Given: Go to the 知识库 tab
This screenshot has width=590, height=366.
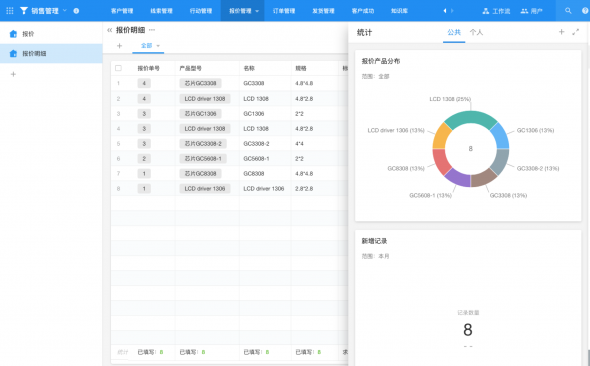Looking at the screenshot, I should pos(399,11).
